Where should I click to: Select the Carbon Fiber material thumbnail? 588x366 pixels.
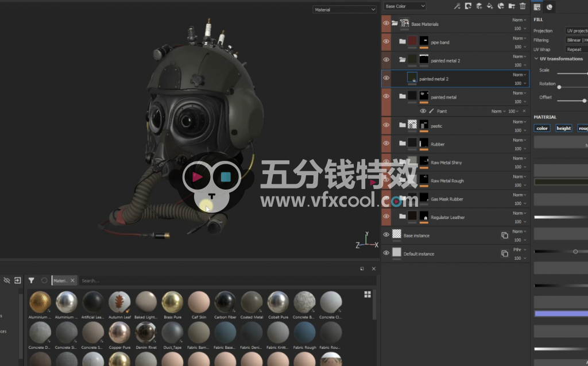pyautogui.click(x=225, y=302)
